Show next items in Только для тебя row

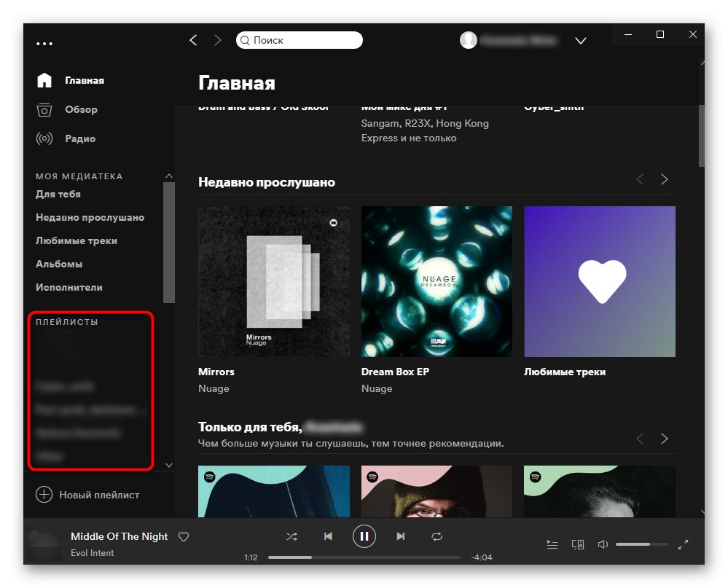[x=665, y=439]
